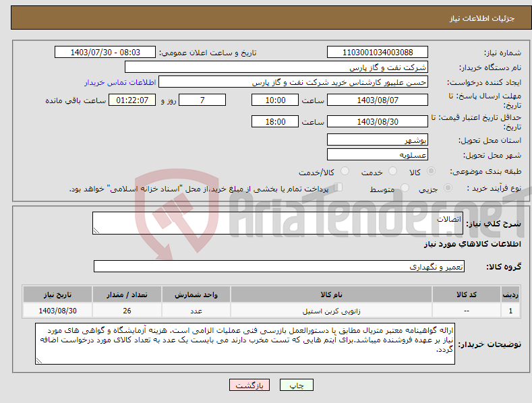Select the متوسط purchase type radio

coord(405,187)
